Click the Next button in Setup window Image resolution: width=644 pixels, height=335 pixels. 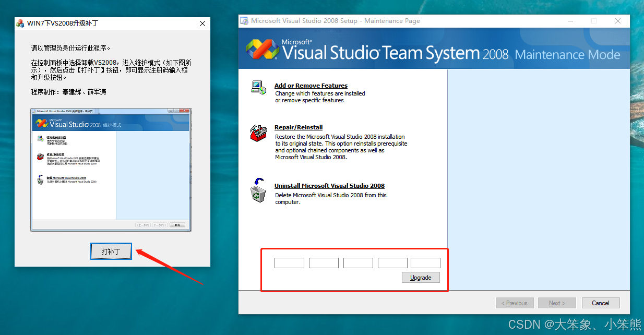pos(557,303)
